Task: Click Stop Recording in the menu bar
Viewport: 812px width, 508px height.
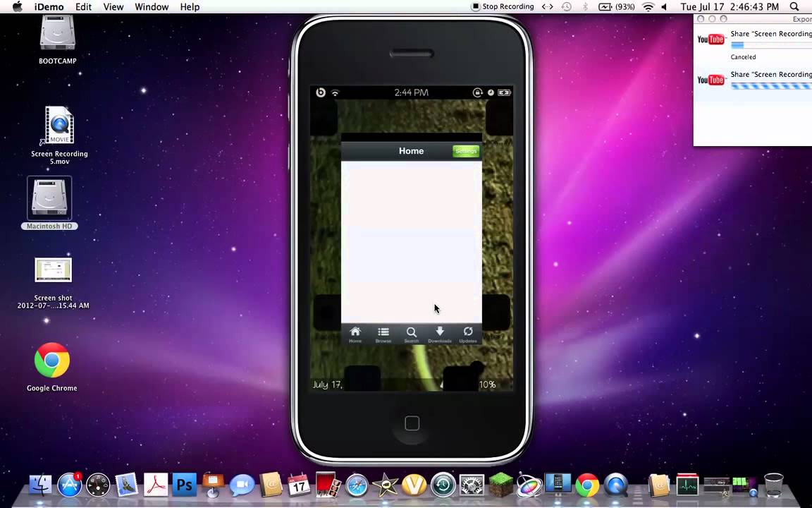Action: click(x=503, y=7)
